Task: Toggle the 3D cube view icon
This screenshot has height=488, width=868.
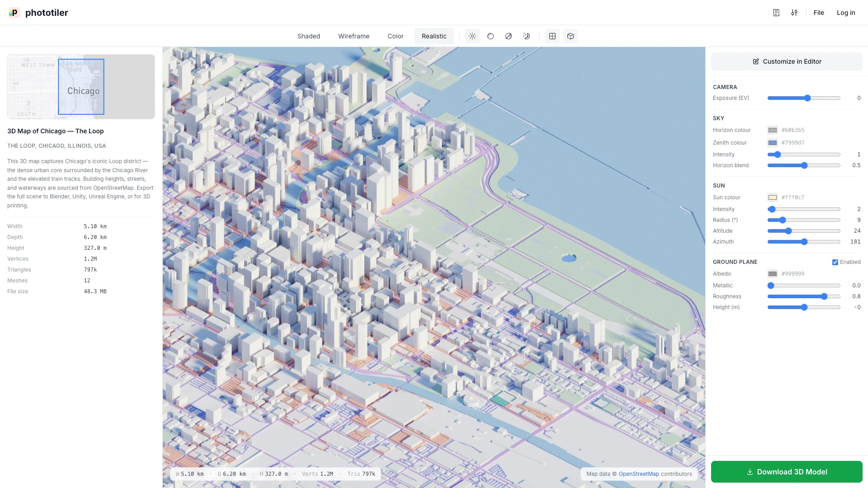Action: (x=571, y=36)
